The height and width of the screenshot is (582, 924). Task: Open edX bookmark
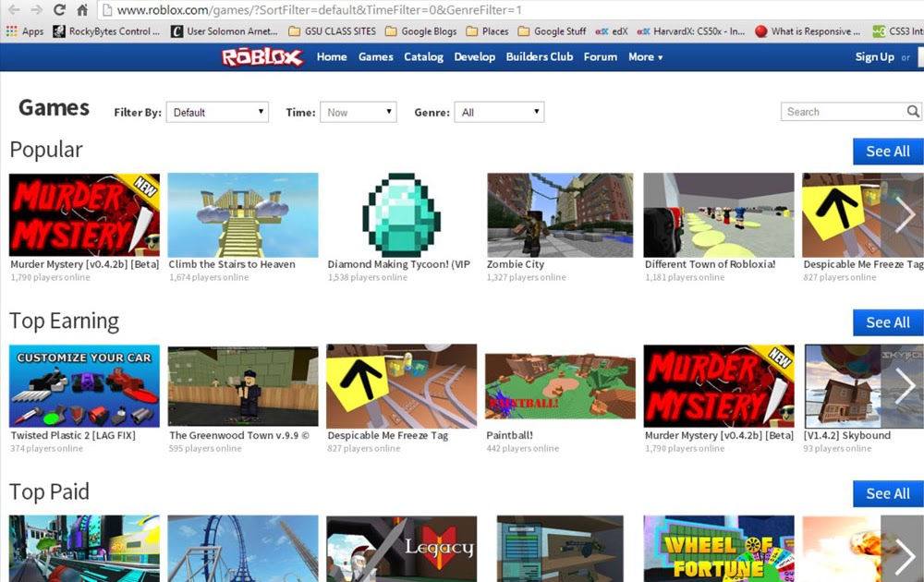click(x=612, y=31)
